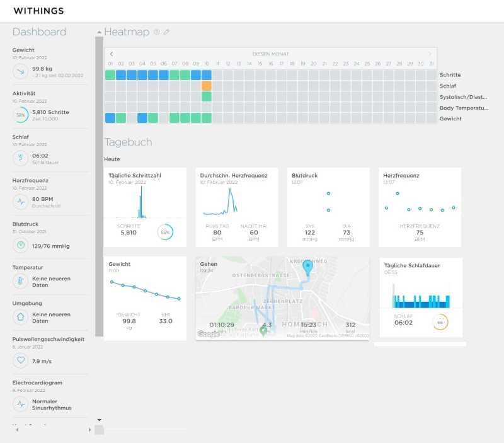
Task: Click the left arrow of the horizontal scrollbar
Action: [x=18, y=430]
